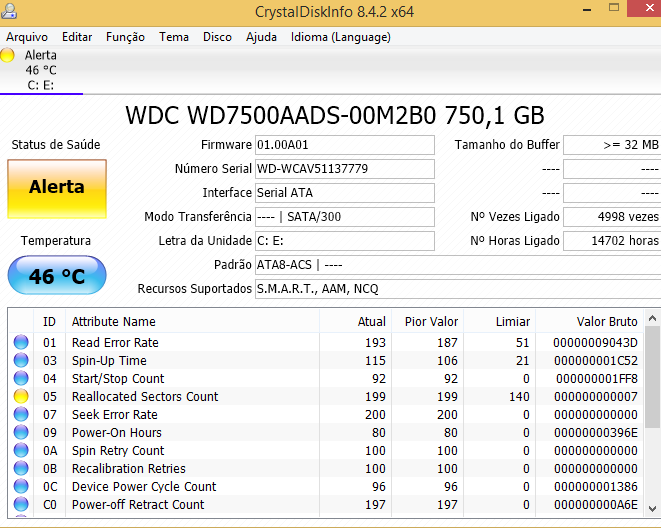Click raw value 0000000396E

(596, 433)
